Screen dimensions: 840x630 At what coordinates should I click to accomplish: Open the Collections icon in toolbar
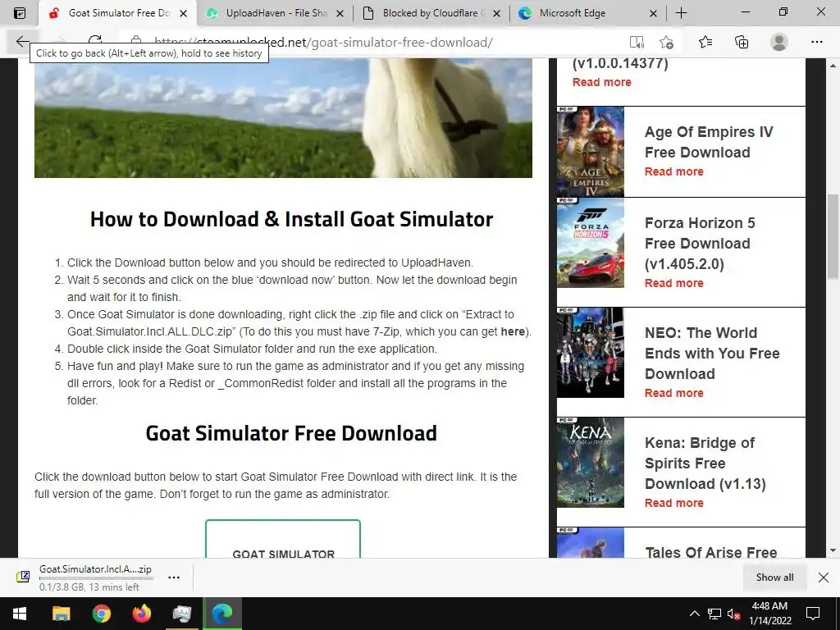pos(742,42)
